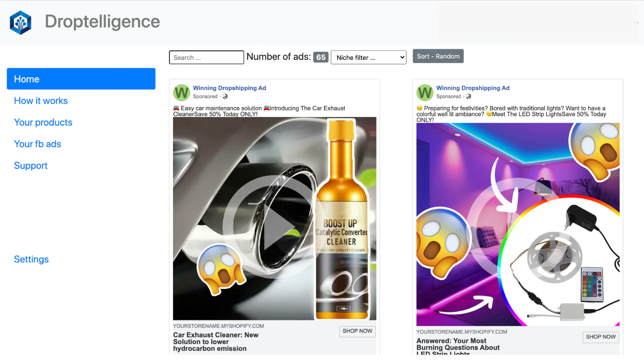Click the 65 ads count badge
The width and height of the screenshot is (644, 362).
point(321,57)
